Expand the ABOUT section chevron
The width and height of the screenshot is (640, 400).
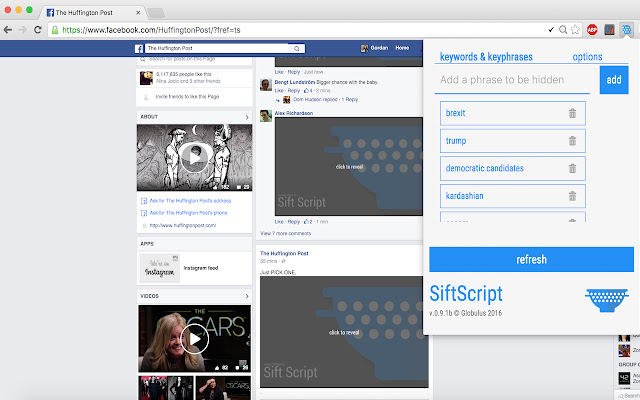pyautogui.click(x=247, y=117)
